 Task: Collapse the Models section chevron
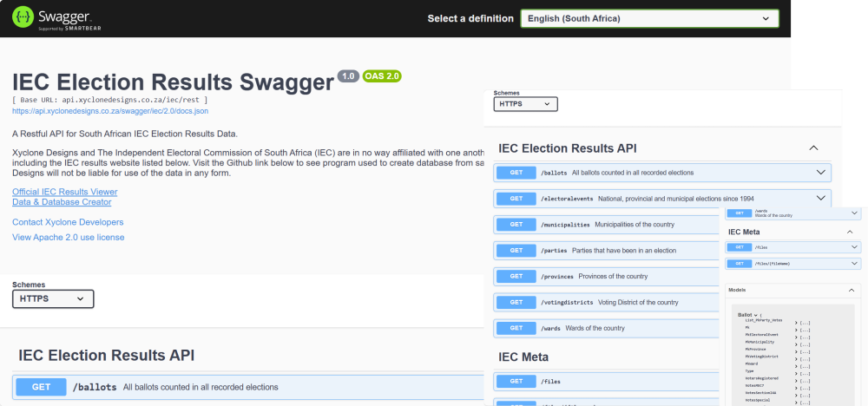(x=851, y=290)
